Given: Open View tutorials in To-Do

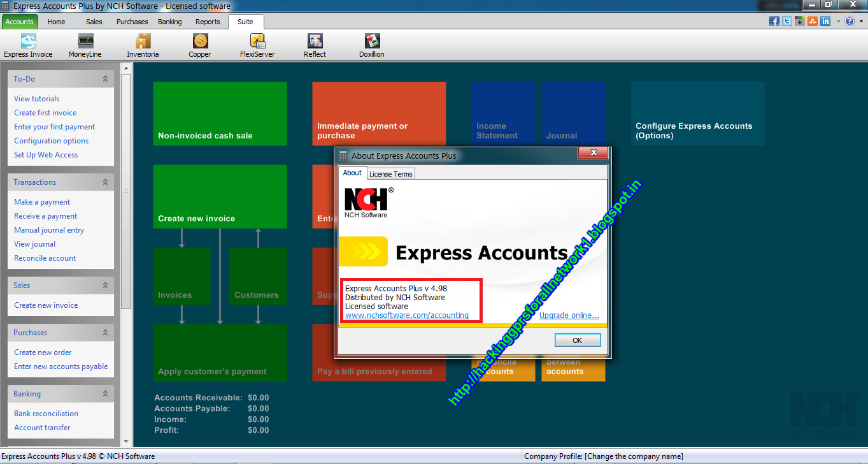Looking at the screenshot, I should coord(37,99).
